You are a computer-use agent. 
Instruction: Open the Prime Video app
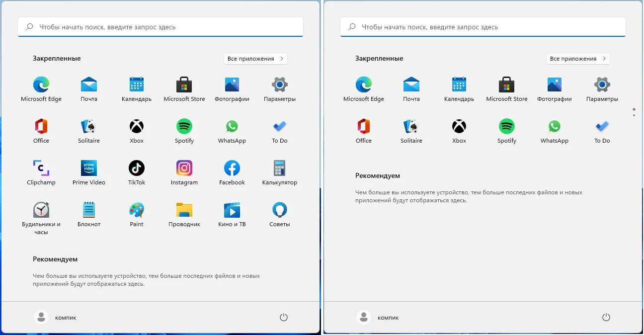(x=89, y=173)
